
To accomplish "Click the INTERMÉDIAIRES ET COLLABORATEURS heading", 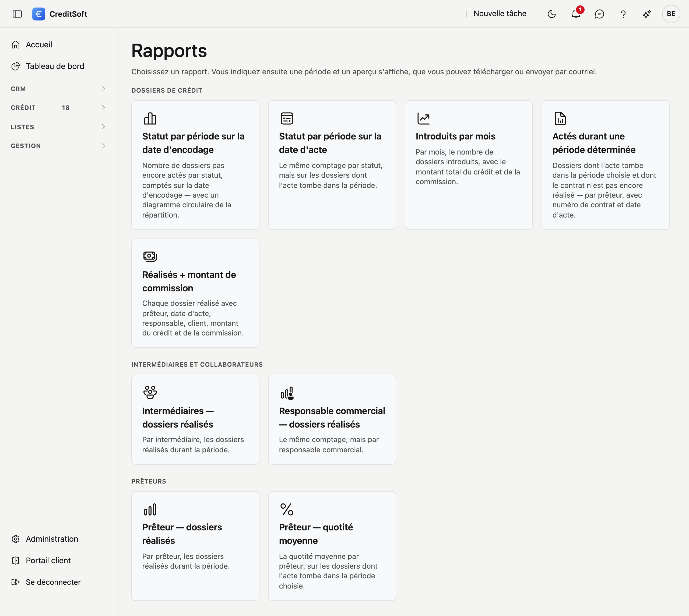I will (197, 365).
